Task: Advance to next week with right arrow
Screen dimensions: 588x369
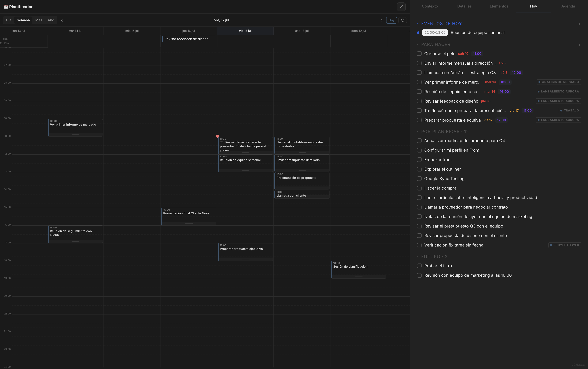Action: tap(381, 20)
